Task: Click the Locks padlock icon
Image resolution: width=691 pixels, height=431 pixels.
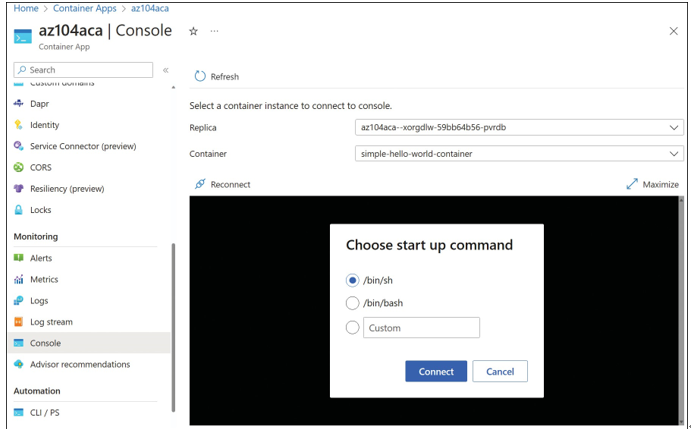Action: [x=19, y=210]
